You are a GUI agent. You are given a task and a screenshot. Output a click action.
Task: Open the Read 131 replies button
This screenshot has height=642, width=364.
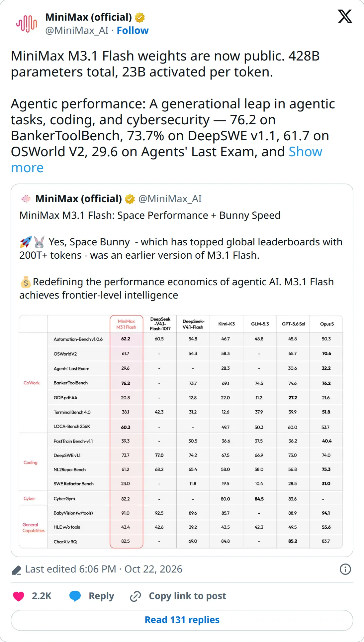pyautogui.click(x=182, y=620)
